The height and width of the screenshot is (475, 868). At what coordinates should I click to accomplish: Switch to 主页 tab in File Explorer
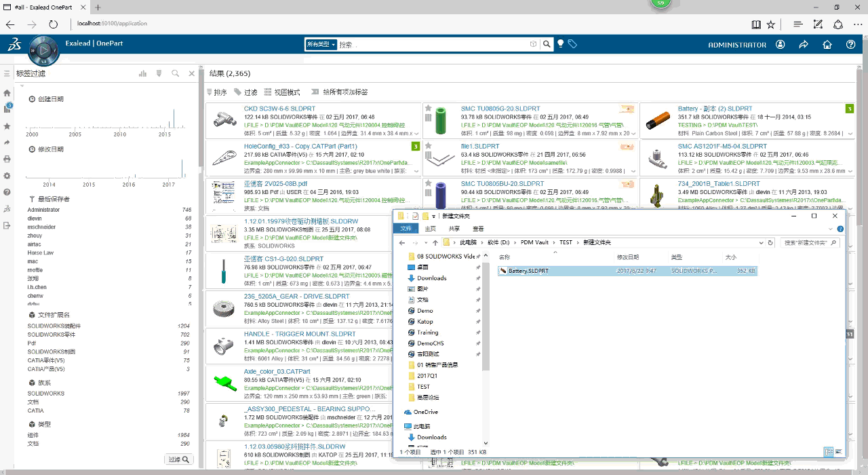tap(431, 229)
